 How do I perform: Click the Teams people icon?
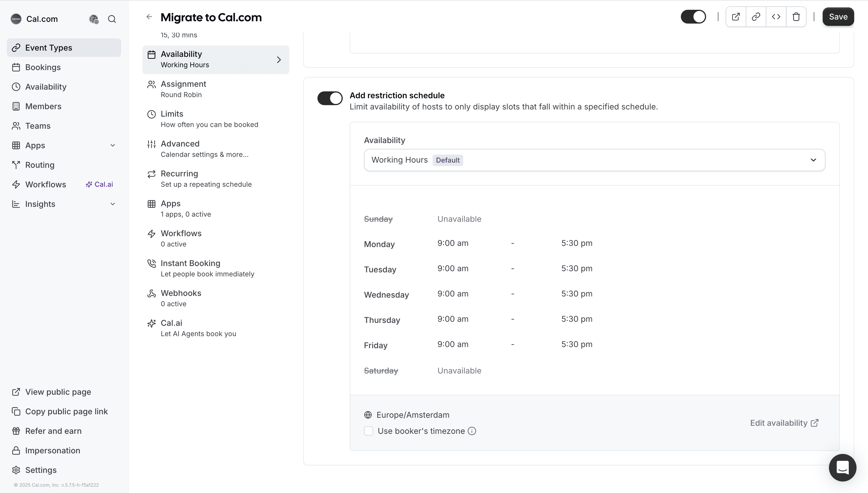pyautogui.click(x=16, y=126)
